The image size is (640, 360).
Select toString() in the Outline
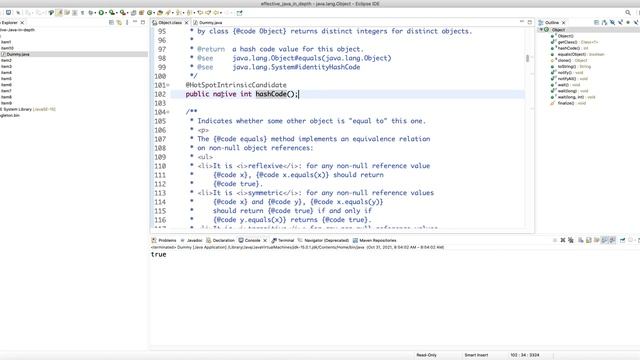[571, 67]
